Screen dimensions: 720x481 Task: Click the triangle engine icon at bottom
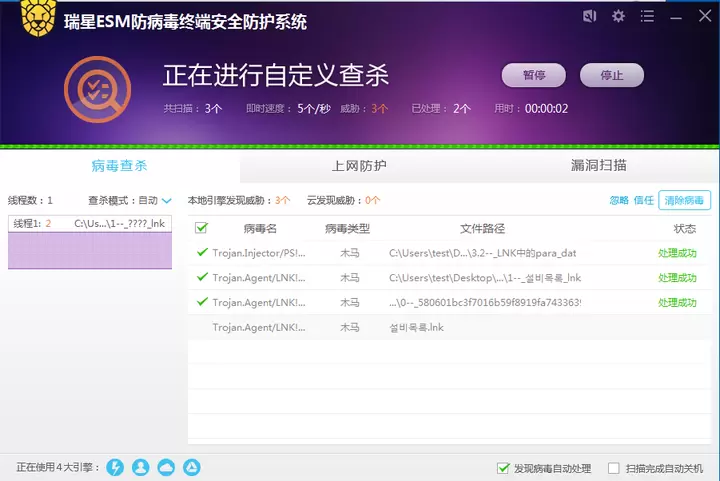point(191,467)
